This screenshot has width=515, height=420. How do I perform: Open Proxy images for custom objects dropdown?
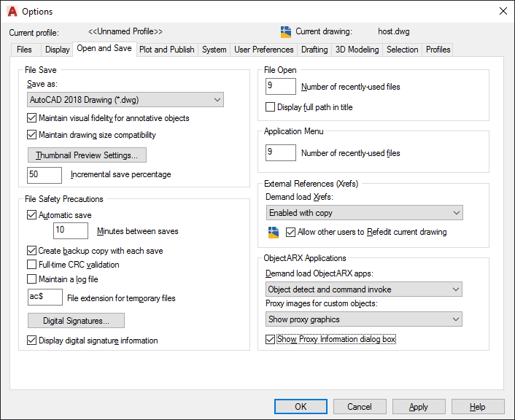(365, 319)
